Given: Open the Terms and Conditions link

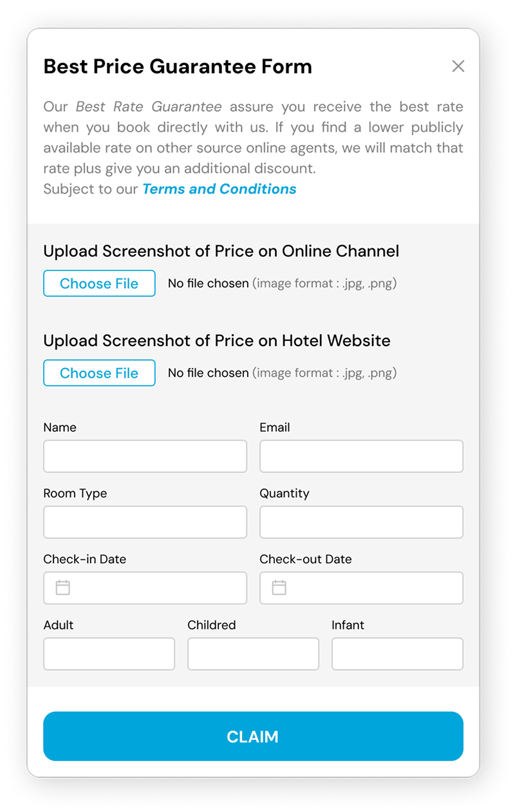Looking at the screenshot, I should click(220, 189).
